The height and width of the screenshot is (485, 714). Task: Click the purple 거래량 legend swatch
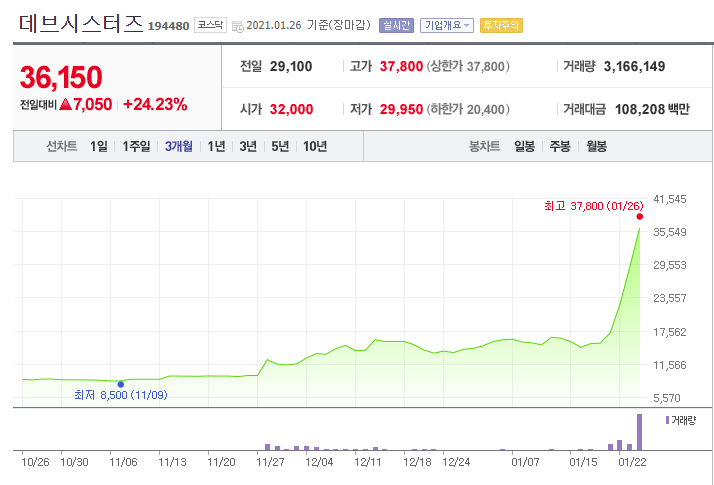coord(667,420)
